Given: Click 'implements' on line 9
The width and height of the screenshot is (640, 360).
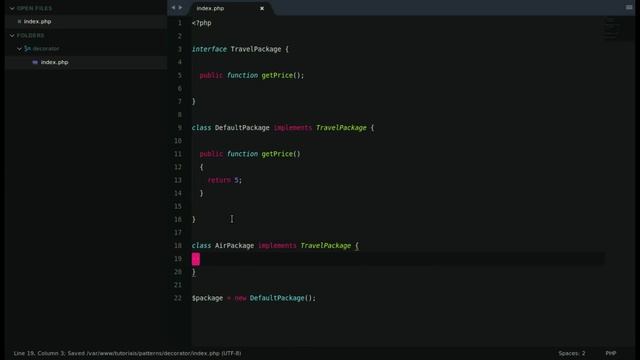Looking at the screenshot, I should 293,128.
